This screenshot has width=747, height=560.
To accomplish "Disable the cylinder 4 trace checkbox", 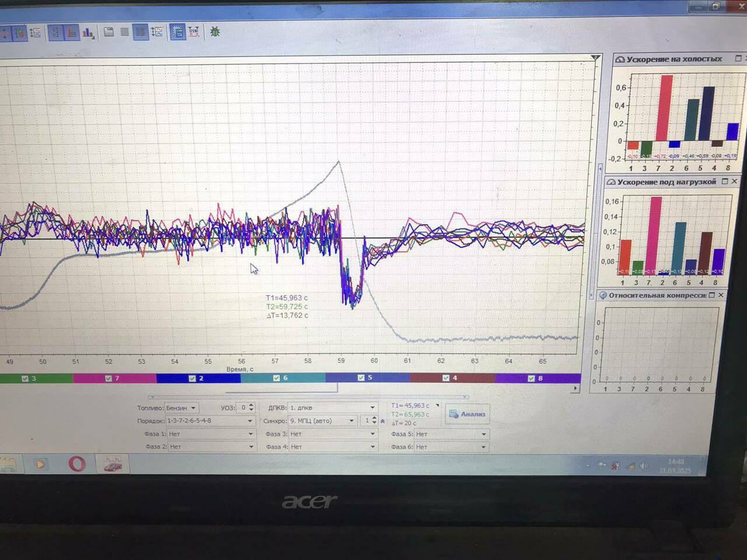I will pos(446,378).
